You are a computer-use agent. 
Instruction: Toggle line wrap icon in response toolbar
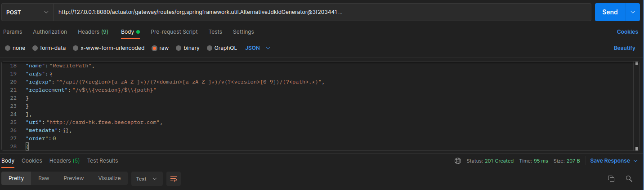coord(173,179)
